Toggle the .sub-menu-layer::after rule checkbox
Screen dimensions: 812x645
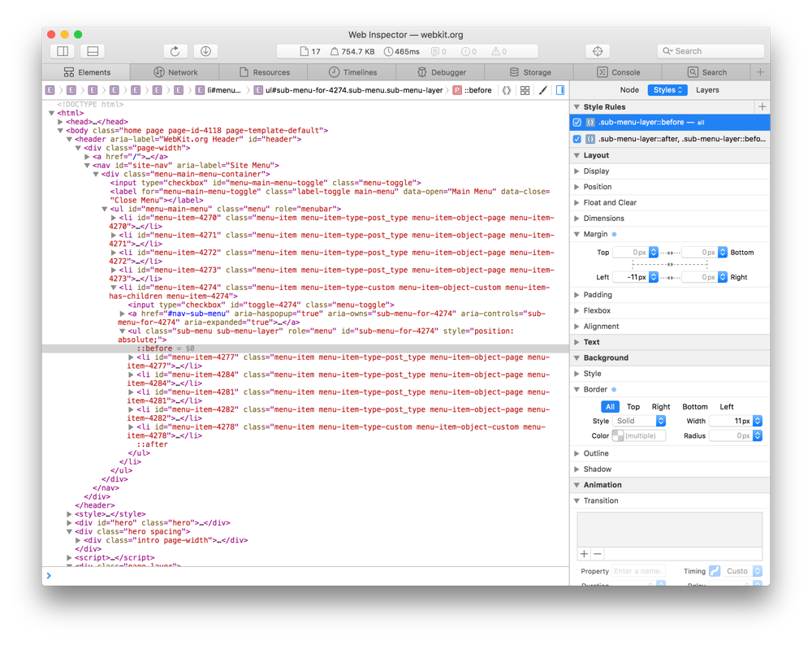[577, 139]
